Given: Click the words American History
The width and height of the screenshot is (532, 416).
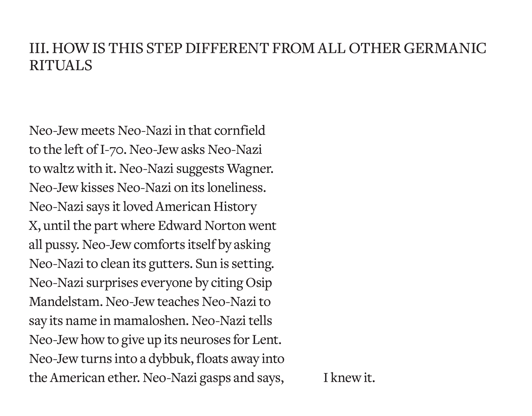Looking at the screenshot, I should 206,207.
